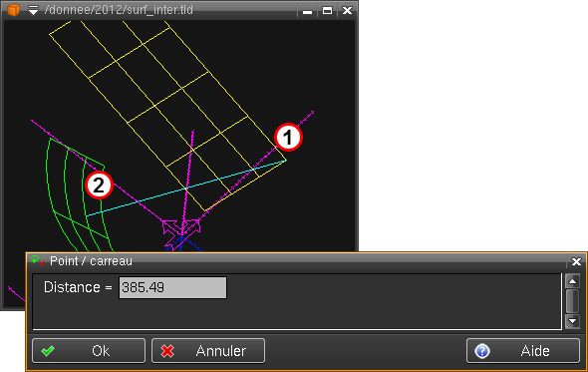
Task: Click the numbered marker 1 callout
Action: tap(288, 137)
